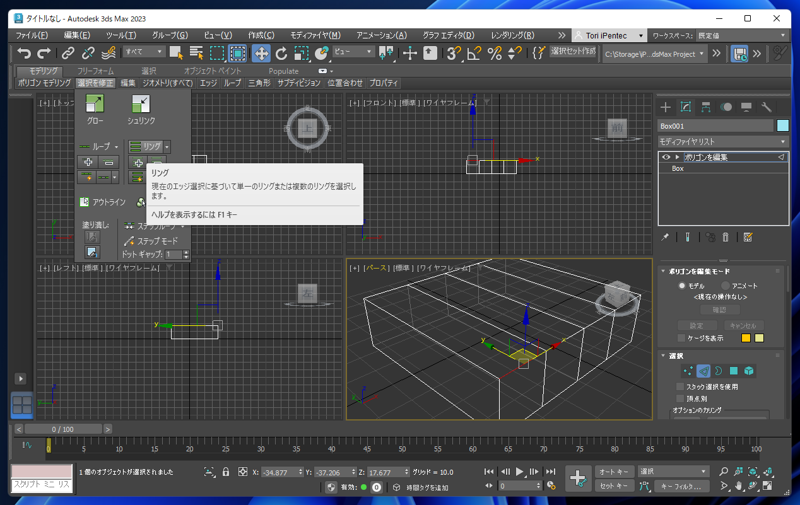Open the project path dropdown

click(x=655, y=54)
